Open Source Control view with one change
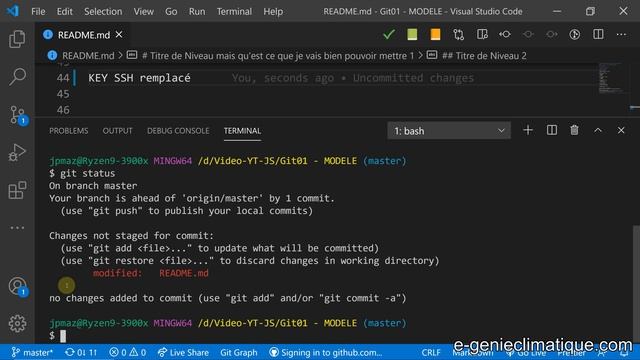640x360 pixels. (x=17, y=115)
